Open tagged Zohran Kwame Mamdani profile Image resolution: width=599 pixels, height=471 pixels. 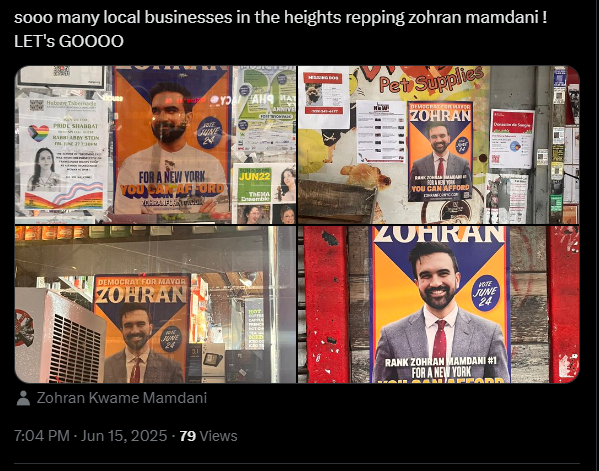coord(121,398)
